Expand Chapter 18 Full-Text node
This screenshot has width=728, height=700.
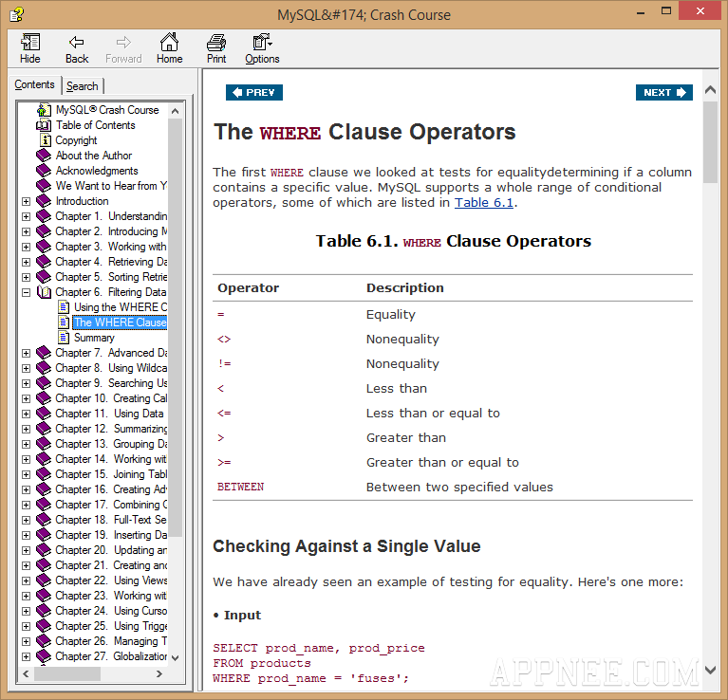[x=26, y=520]
